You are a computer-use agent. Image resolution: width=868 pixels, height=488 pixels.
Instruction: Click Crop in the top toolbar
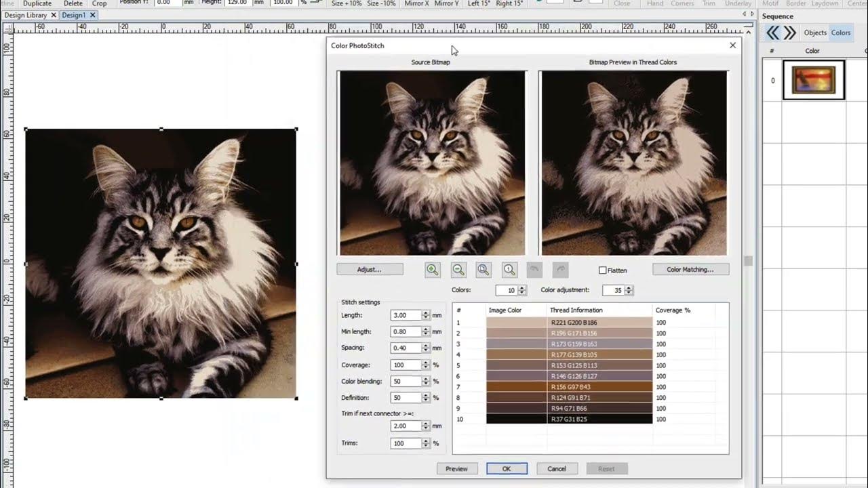coord(100,3)
